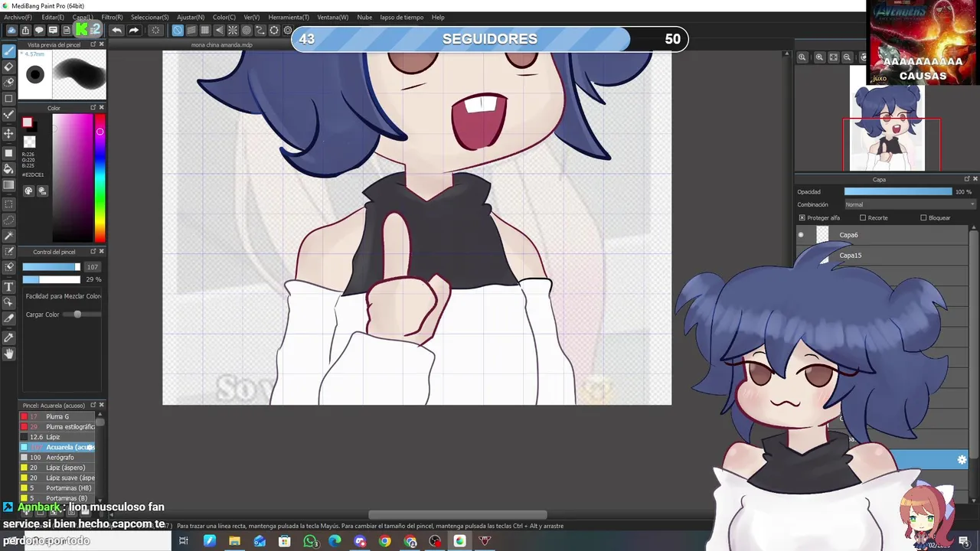Open the Herramienta menu
Image resolution: width=980 pixels, height=551 pixels.
click(289, 17)
